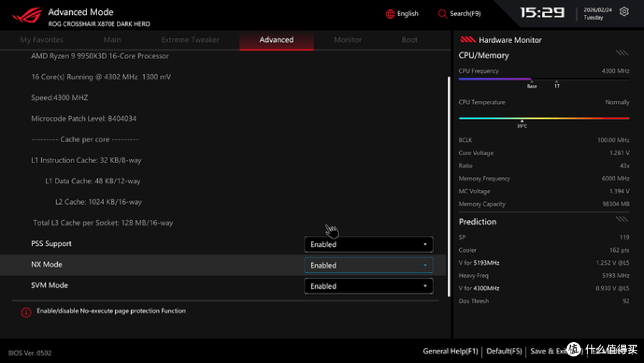Image resolution: width=644 pixels, height=363 pixels.
Task: Switch to My Favorites tab
Action: tap(42, 40)
